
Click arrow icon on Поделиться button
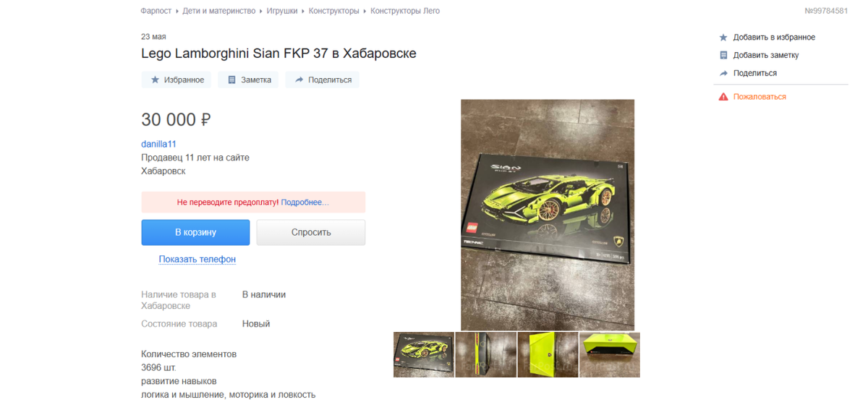[x=299, y=80]
